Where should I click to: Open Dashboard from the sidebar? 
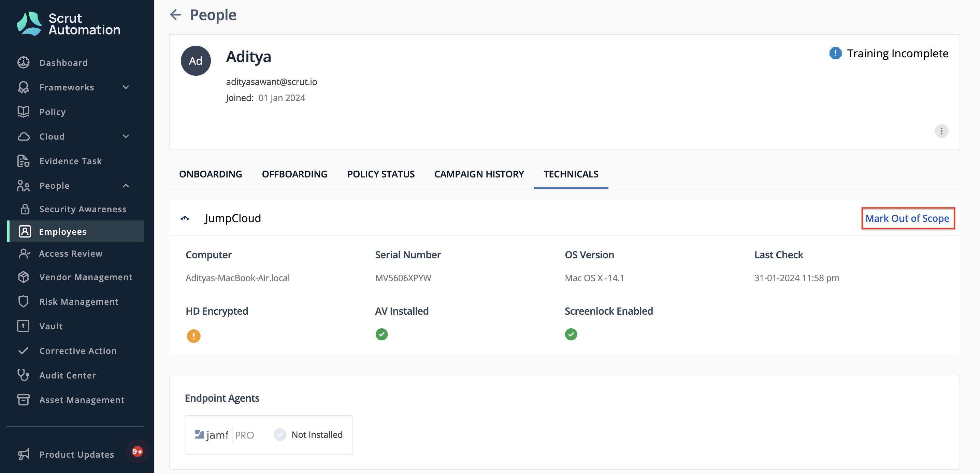click(x=63, y=62)
